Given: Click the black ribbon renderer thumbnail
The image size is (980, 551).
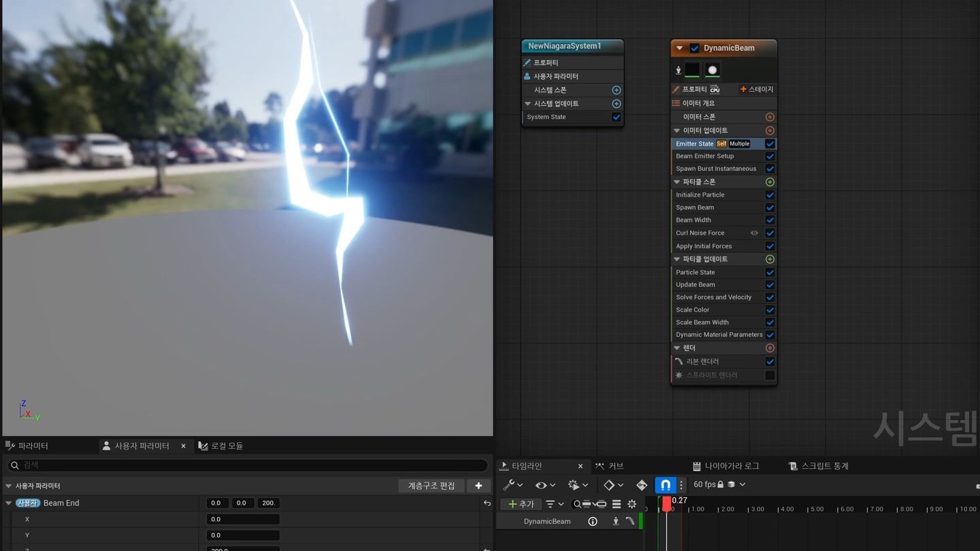Looking at the screenshot, I should 692,70.
